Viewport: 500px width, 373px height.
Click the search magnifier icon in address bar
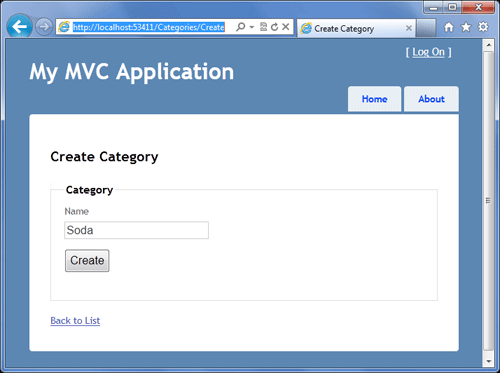(x=240, y=27)
